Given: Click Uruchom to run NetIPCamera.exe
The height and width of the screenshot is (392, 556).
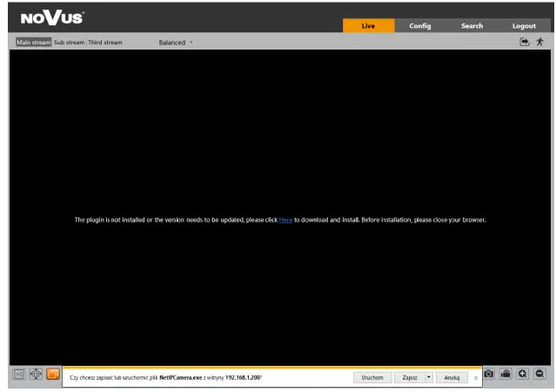Looking at the screenshot, I should (x=372, y=377).
